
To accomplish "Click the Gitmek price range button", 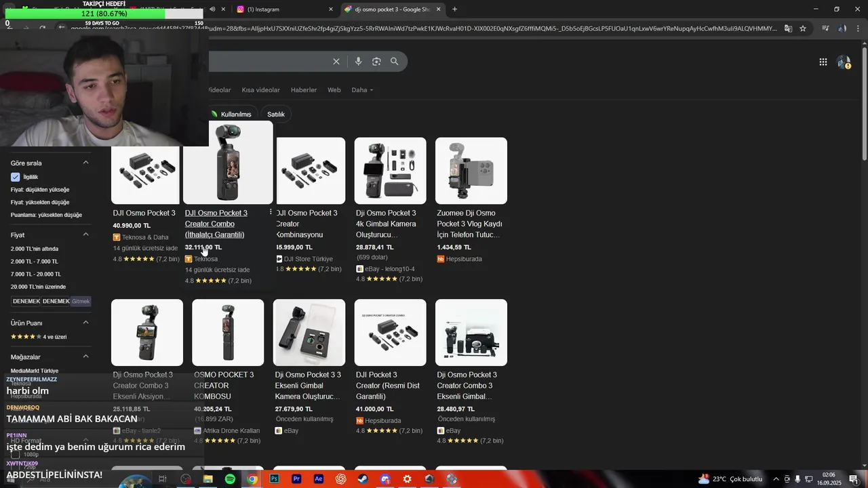I will click(81, 301).
